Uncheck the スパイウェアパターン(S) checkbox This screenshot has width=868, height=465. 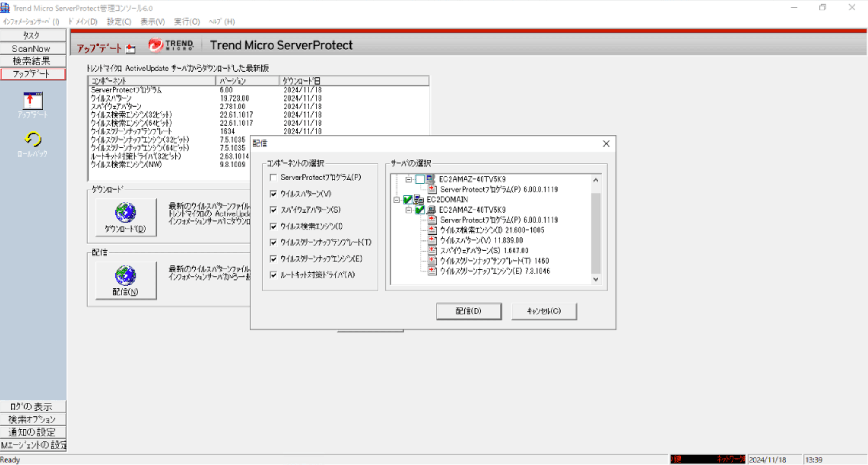tap(273, 210)
